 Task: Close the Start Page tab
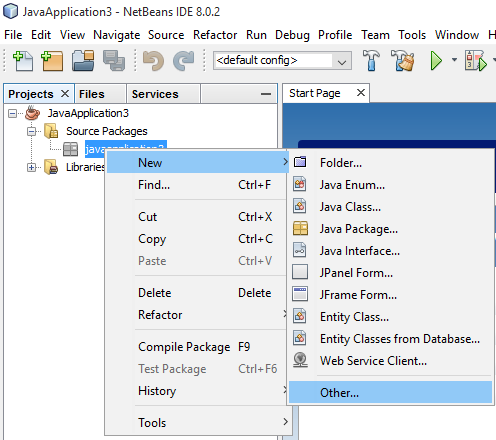tap(361, 93)
